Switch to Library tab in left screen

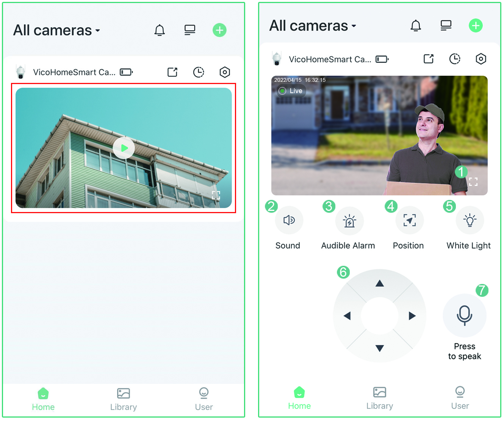124,399
